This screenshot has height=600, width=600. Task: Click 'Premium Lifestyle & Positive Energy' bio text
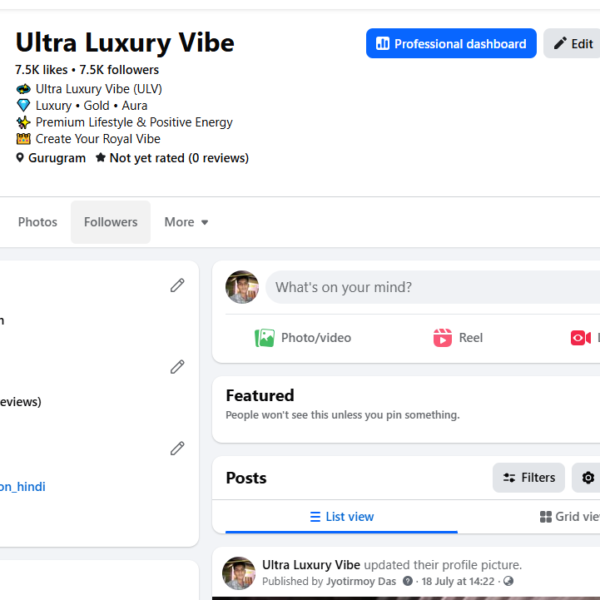tap(134, 122)
